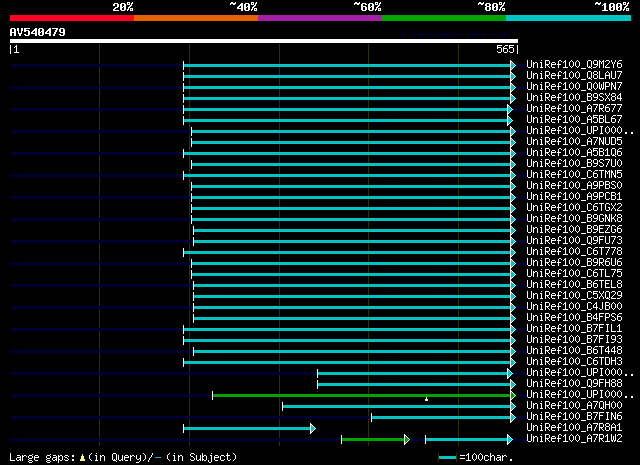The height and width of the screenshot is (465, 640).
Task: Select hit label UniRef100_A5B1Q6
Action: [x=574, y=152]
